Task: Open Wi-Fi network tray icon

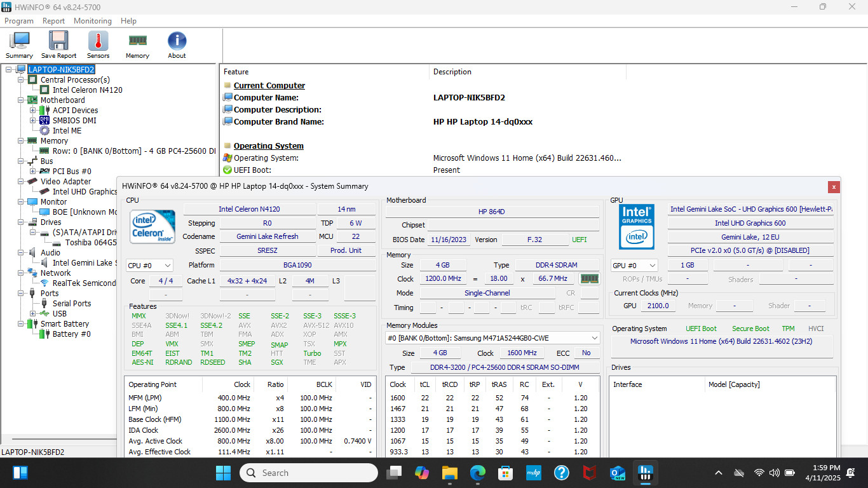Action: point(759,473)
